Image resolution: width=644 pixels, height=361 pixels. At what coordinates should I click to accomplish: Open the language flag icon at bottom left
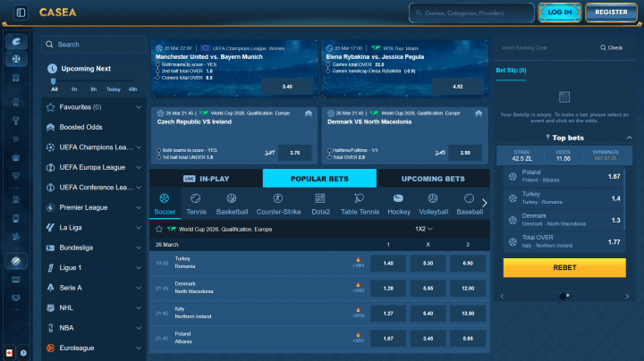pos(9,353)
